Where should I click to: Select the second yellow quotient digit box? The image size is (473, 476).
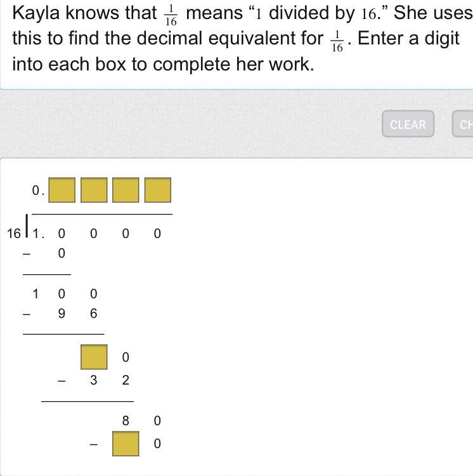tap(94, 190)
